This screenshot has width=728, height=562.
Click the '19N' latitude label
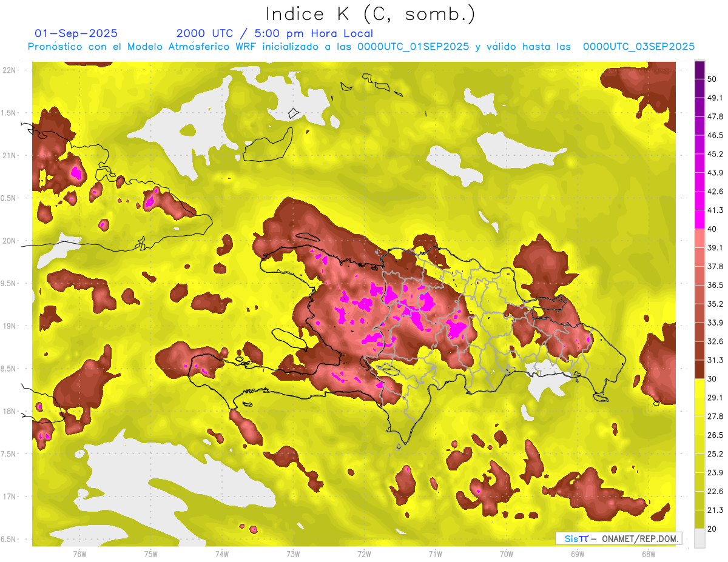click(10, 326)
